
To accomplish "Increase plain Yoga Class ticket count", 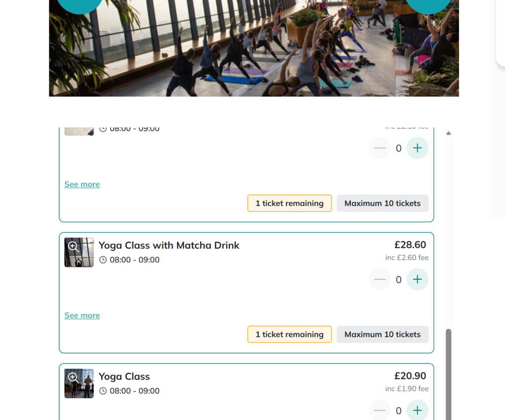I will click(x=417, y=410).
